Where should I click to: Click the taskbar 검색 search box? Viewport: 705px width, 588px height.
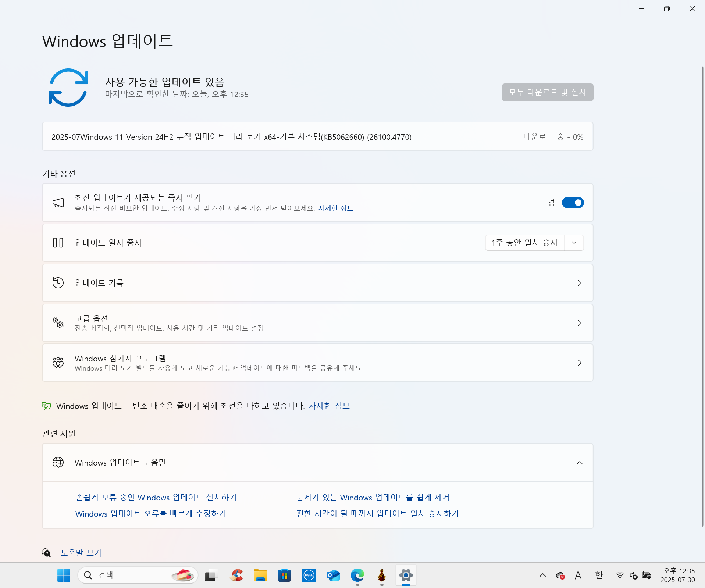pos(138,575)
